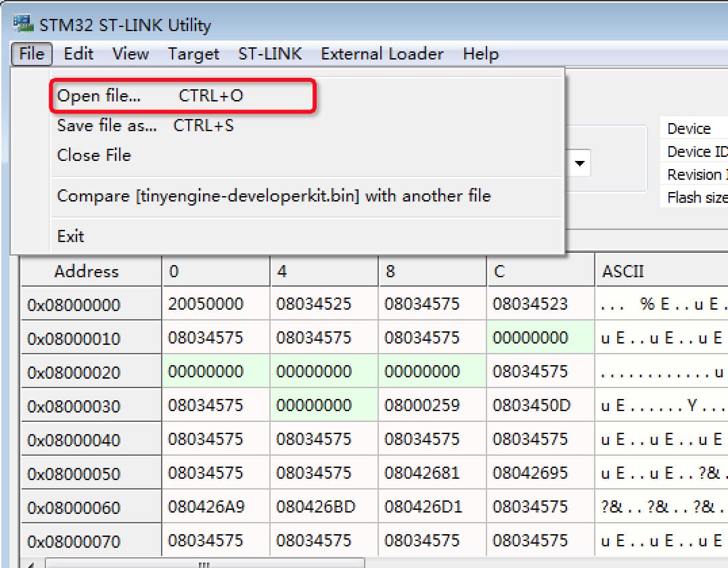
Task: Click the Address column header
Action: (91, 271)
